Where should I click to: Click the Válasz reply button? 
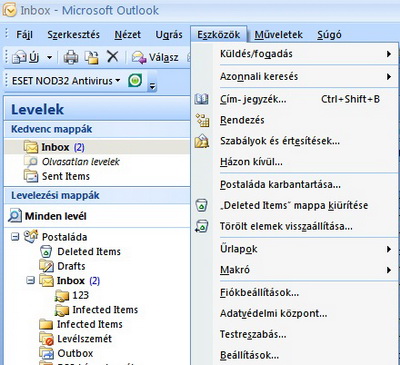(155, 57)
